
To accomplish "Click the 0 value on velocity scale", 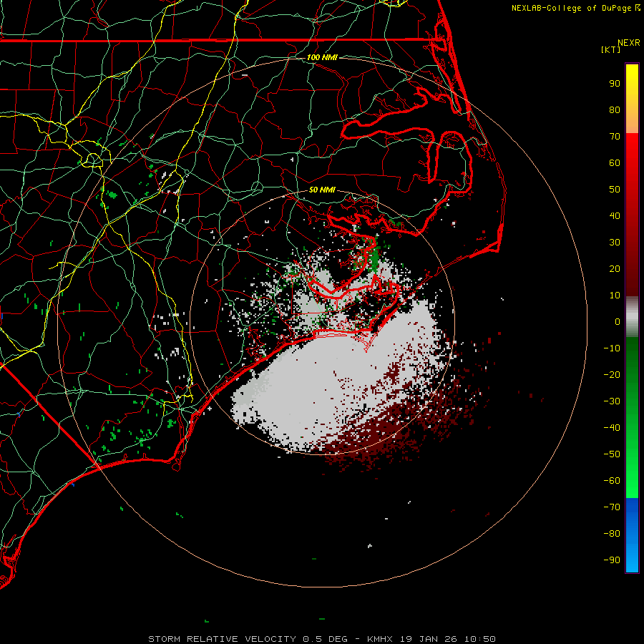I will [x=618, y=322].
